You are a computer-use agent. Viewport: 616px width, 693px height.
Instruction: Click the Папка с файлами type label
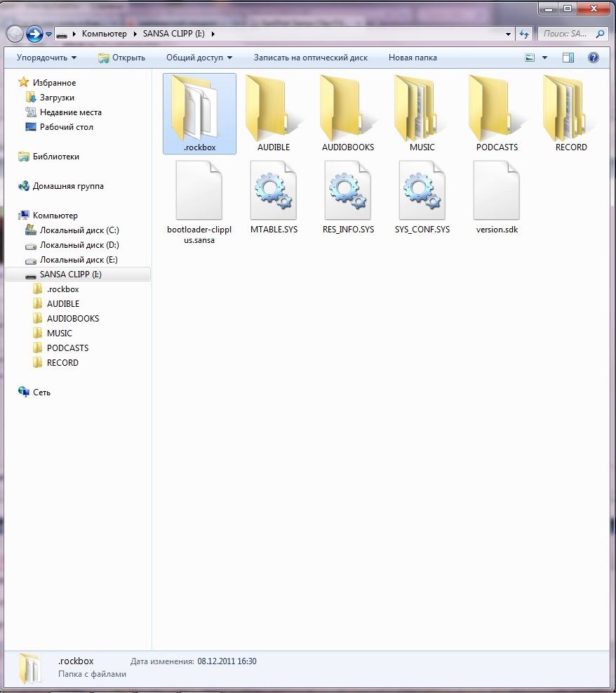(x=92, y=675)
